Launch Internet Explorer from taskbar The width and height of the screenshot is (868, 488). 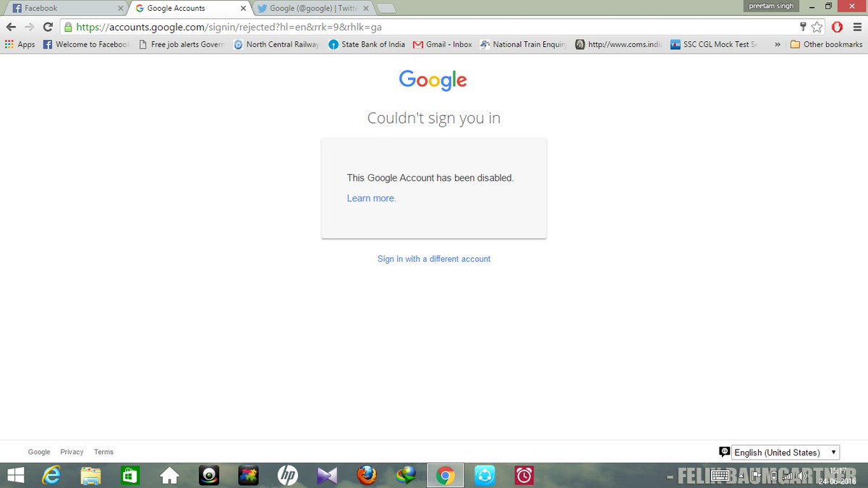point(51,476)
